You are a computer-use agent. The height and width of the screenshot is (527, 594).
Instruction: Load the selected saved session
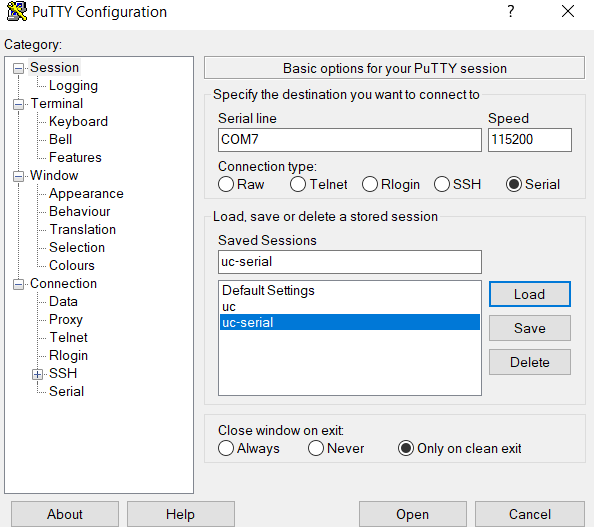(530, 294)
